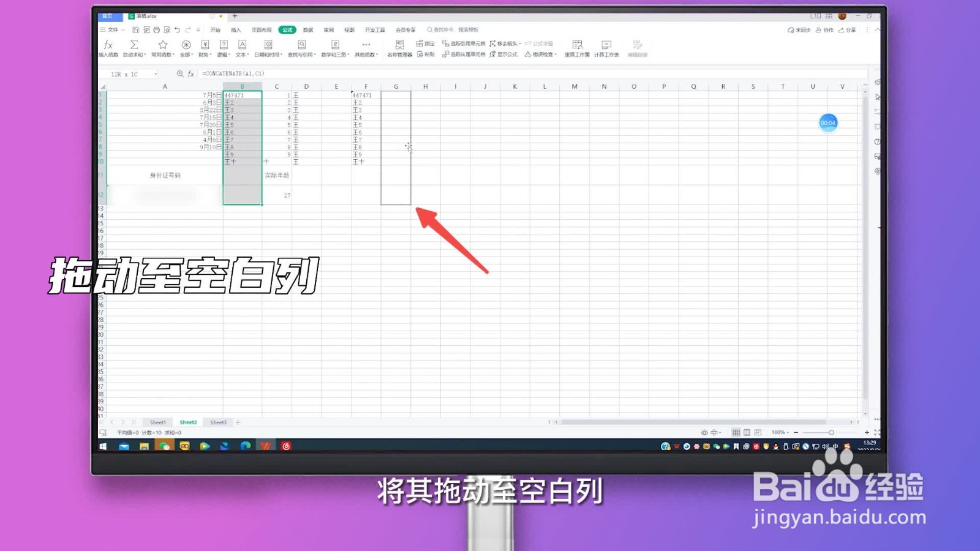The width and height of the screenshot is (980, 551).
Task: Open the Name Box dropdown arrow
Action: click(x=157, y=73)
